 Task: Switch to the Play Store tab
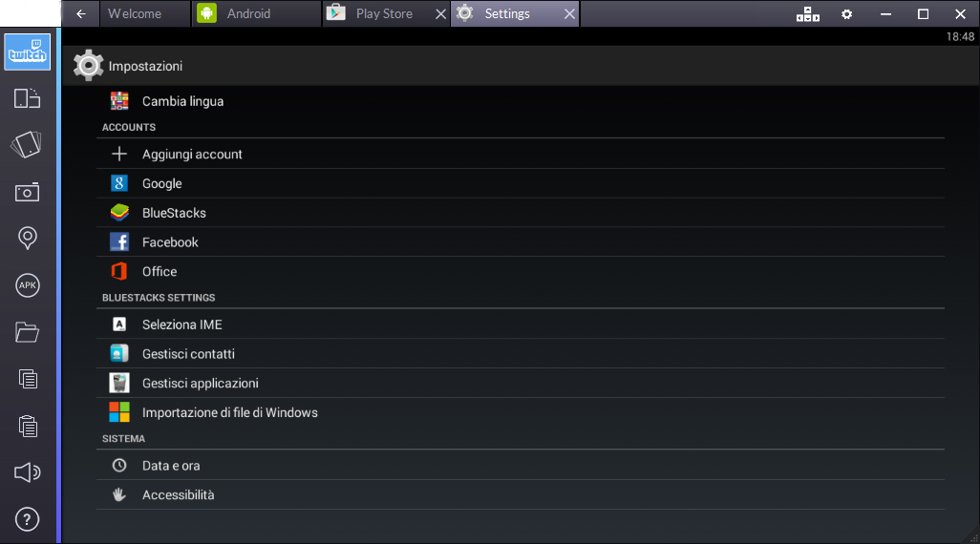click(x=384, y=14)
